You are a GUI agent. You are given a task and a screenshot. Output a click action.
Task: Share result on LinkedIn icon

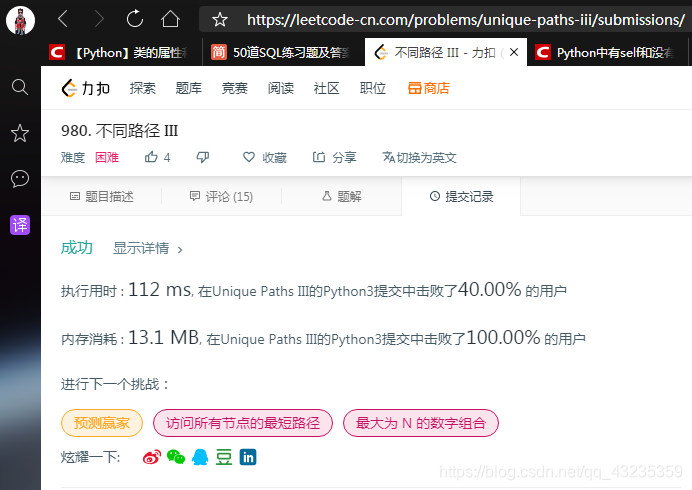coord(248,457)
